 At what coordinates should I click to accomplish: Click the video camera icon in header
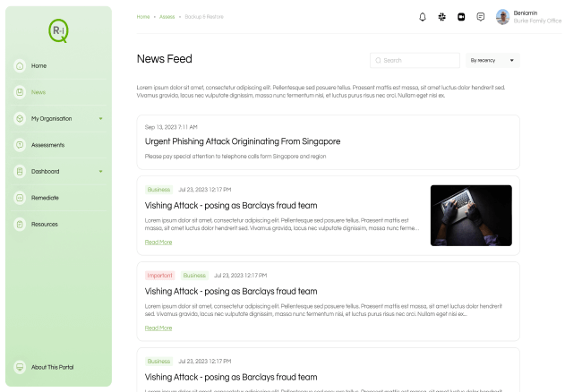tap(461, 17)
